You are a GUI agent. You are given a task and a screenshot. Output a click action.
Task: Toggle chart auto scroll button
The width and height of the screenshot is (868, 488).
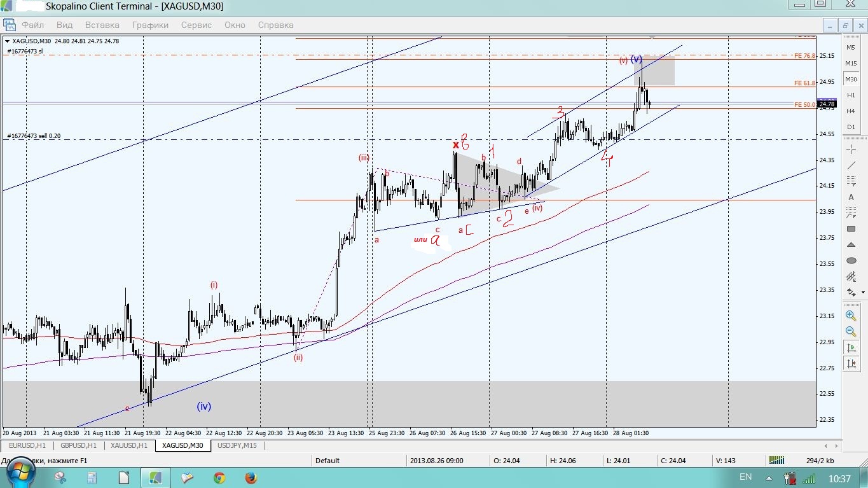click(x=851, y=347)
